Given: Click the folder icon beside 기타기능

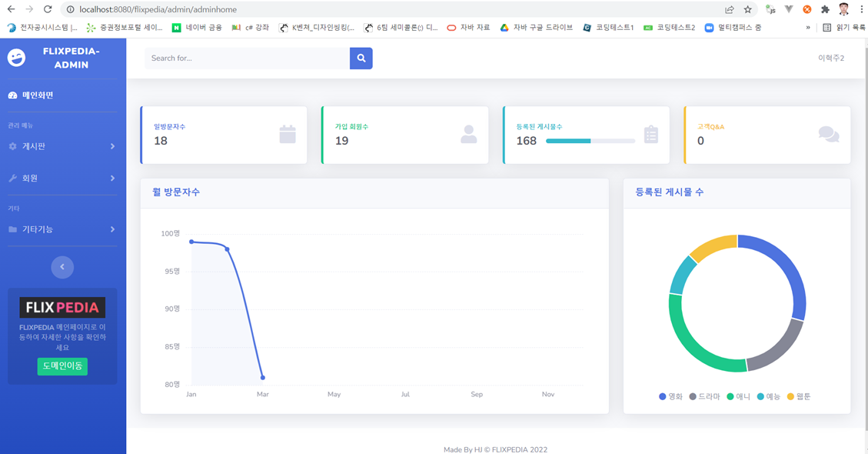Looking at the screenshot, I should click(13, 229).
